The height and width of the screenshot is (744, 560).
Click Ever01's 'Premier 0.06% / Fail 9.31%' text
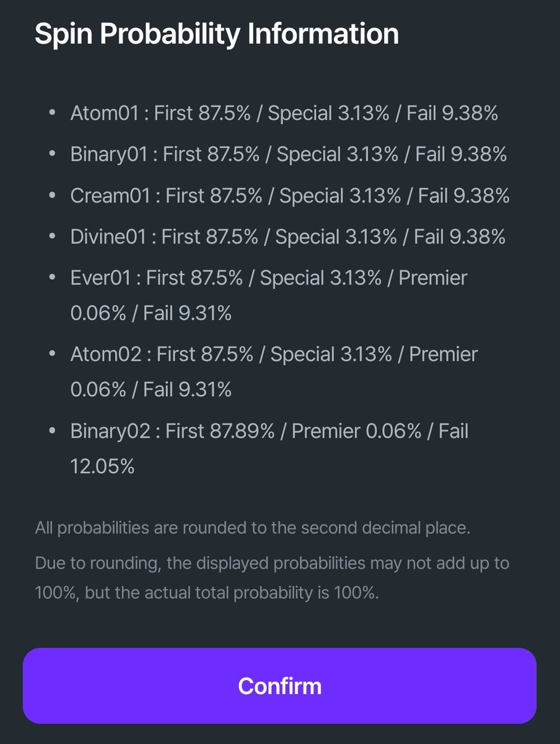click(x=151, y=313)
